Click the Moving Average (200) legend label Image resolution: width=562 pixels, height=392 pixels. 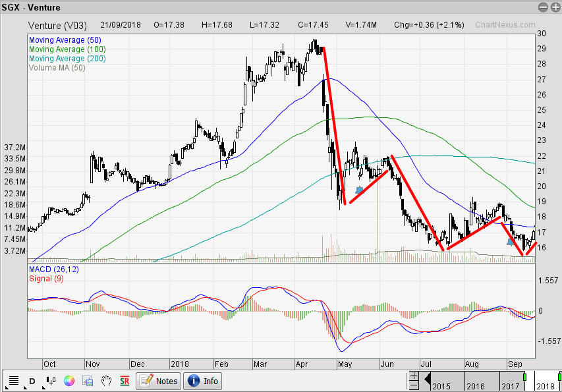tap(67, 59)
